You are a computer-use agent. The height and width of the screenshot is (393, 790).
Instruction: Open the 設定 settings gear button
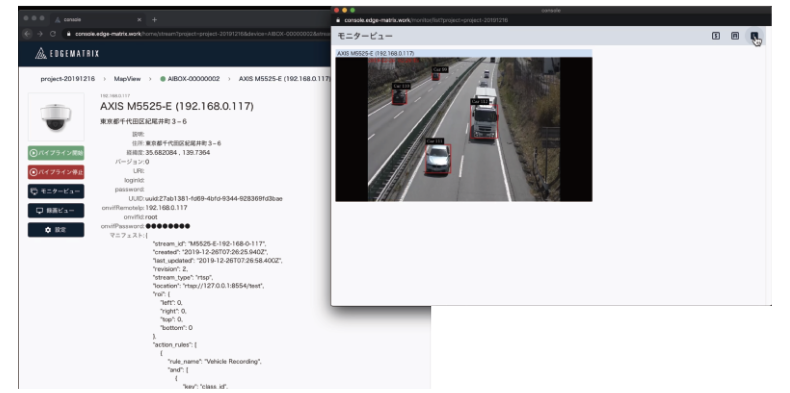pyautogui.click(x=56, y=230)
